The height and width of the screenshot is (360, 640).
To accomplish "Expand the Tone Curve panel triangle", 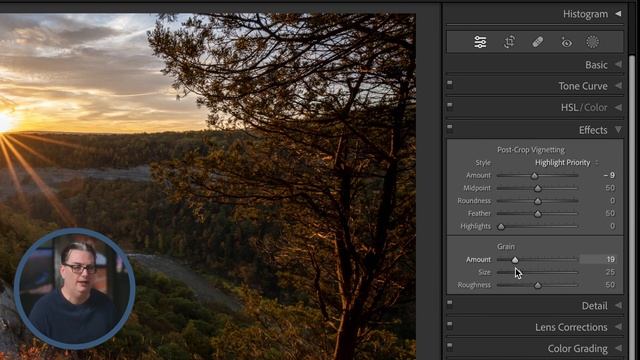I will point(618,86).
